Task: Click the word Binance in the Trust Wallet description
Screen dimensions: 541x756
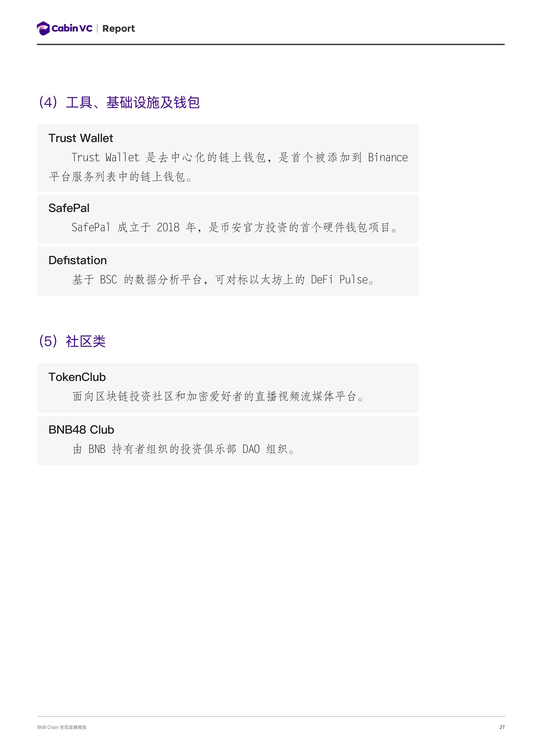Action: click(x=388, y=157)
